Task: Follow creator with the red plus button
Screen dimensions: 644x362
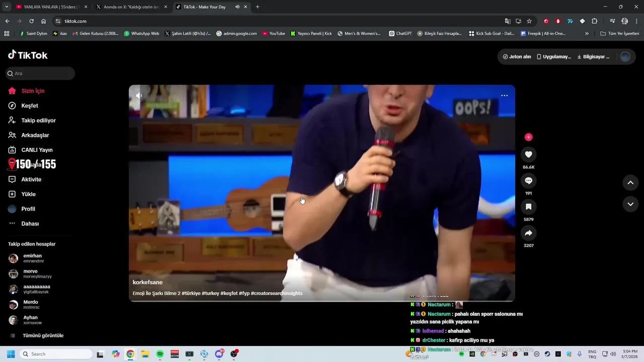Action: click(528, 137)
